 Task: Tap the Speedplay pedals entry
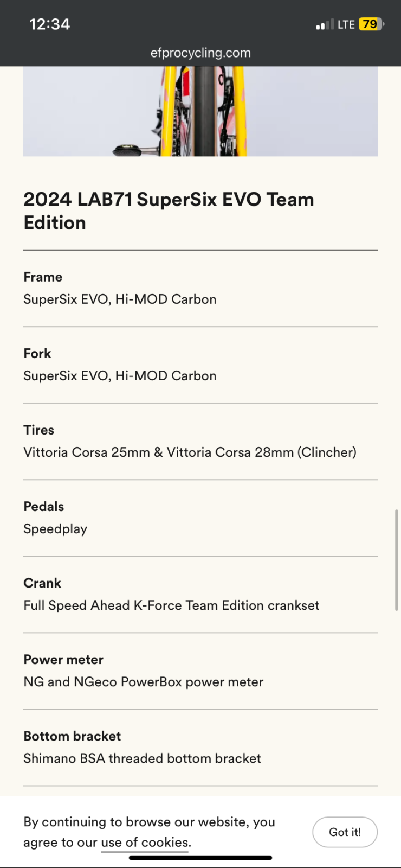pyautogui.click(x=55, y=529)
